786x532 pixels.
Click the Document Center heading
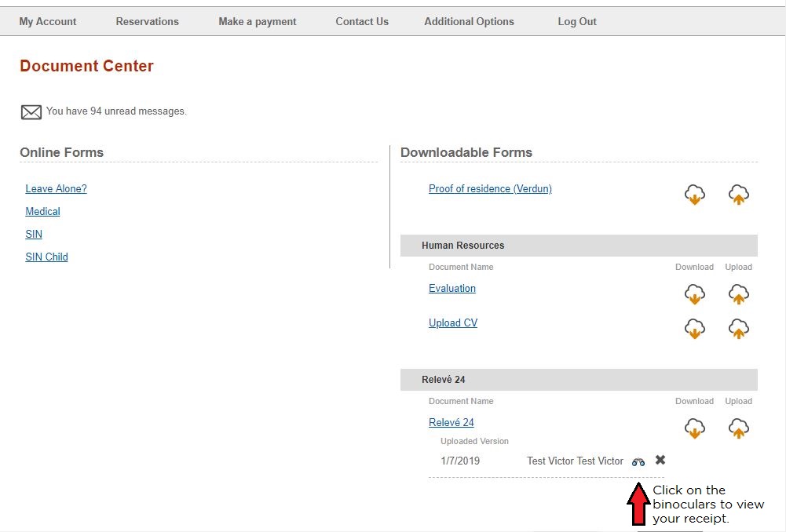pos(86,66)
